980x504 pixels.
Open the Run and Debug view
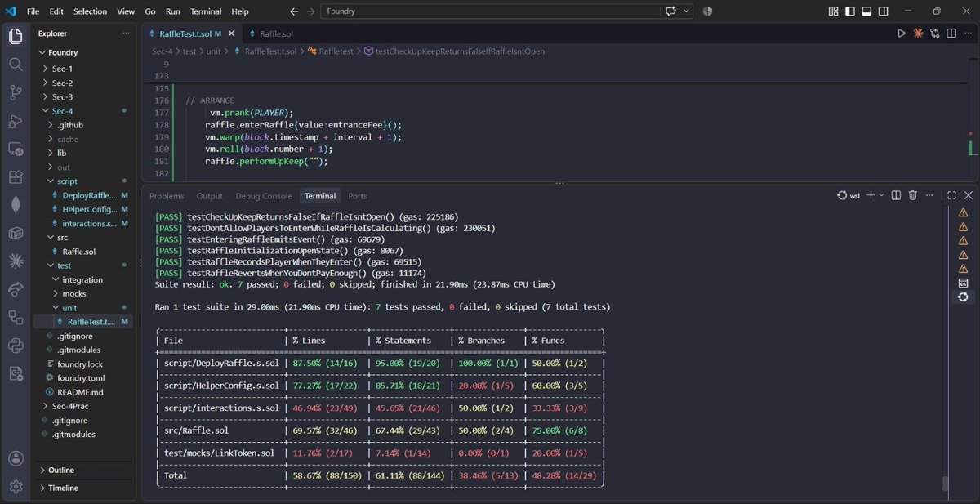tap(16, 121)
